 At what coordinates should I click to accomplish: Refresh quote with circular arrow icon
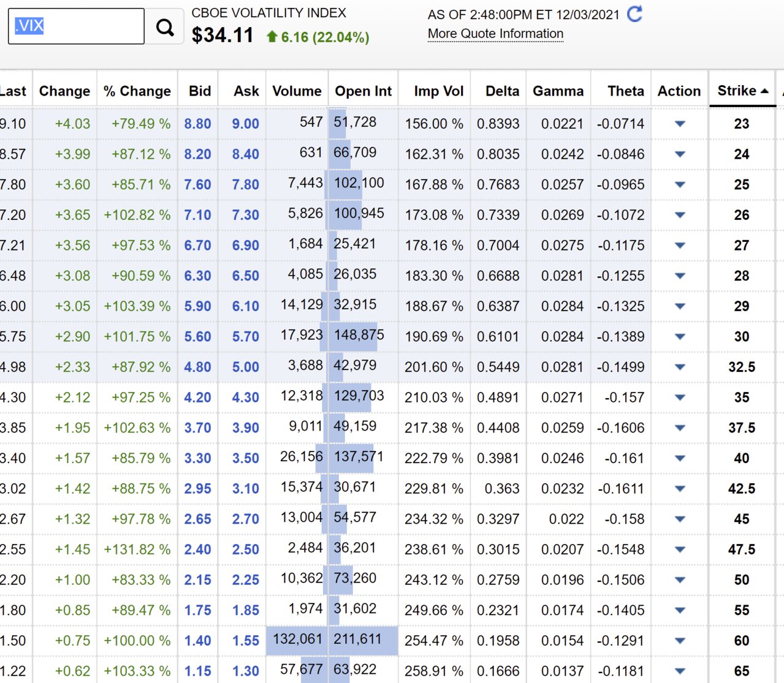(x=635, y=13)
